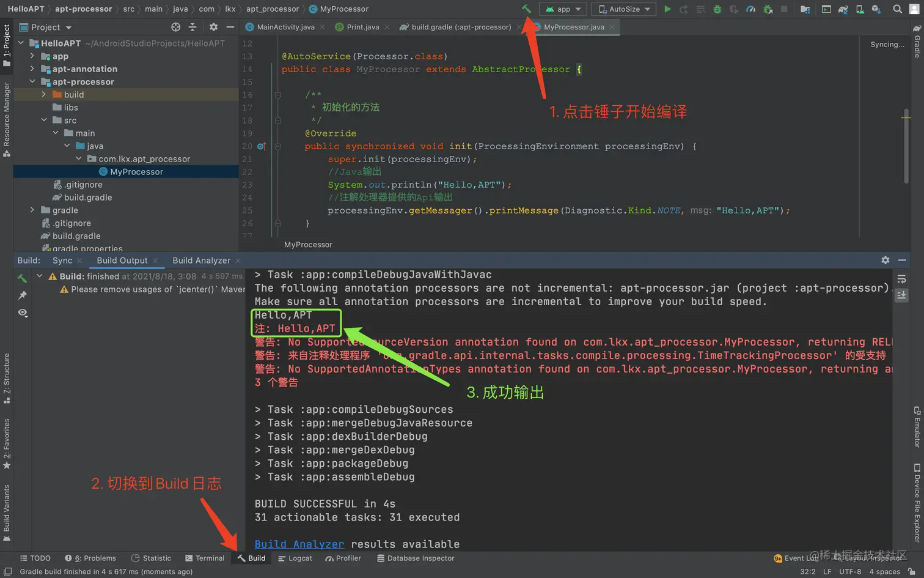Click Sync Project with Gradle Files icon

tap(843, 9)
